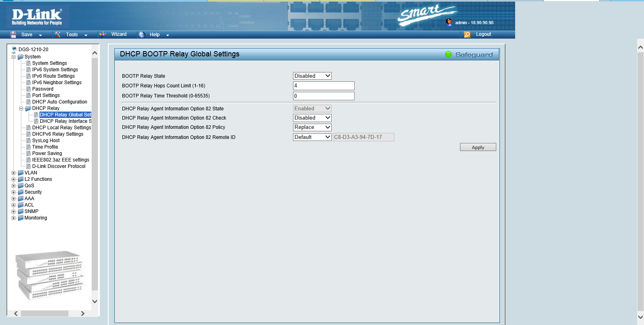This screenshot has height=325, width=644.
Task: Open the Save menu
Action: 27,35
